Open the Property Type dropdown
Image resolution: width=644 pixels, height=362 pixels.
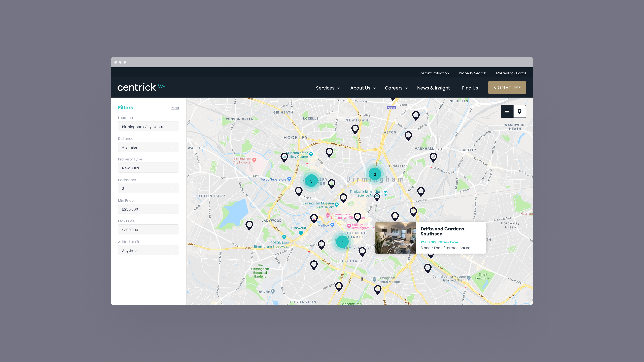pyautogui.click(x=148, y=168)
